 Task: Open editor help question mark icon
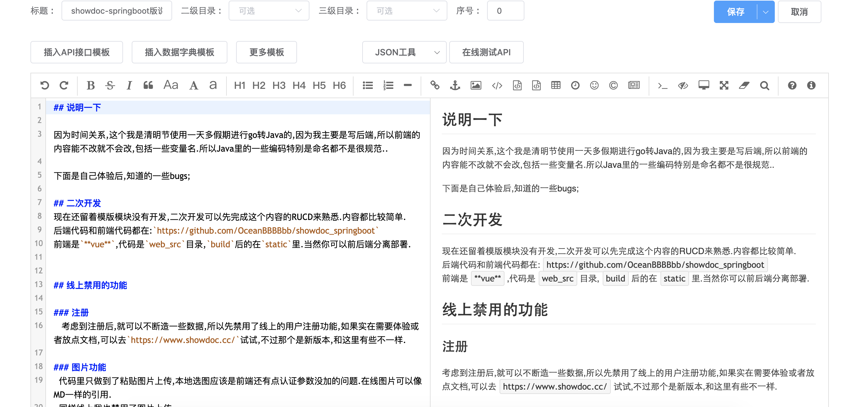click(792, 85)
